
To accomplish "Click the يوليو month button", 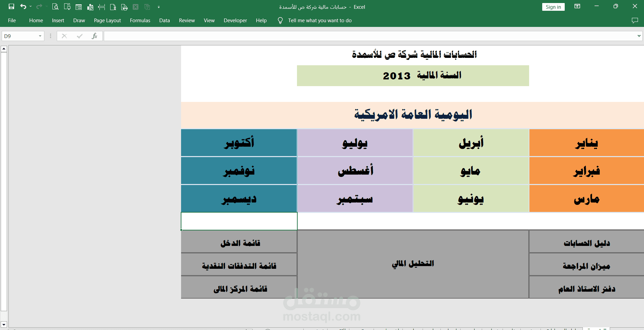I will tap(355, 143).
